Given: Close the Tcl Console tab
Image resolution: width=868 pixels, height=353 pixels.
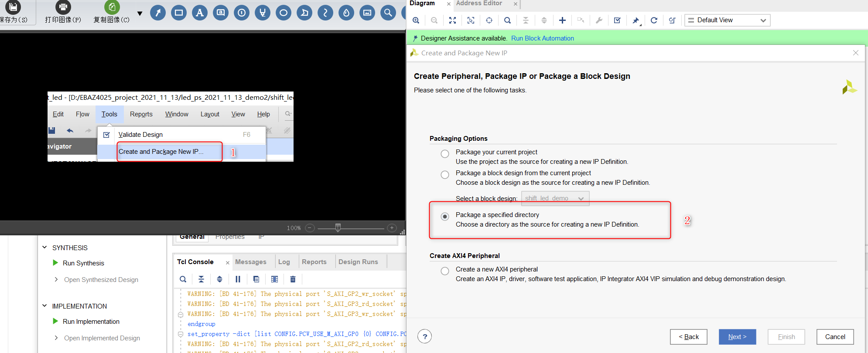Looking at the screenshot, I should (x=227, y=262).
